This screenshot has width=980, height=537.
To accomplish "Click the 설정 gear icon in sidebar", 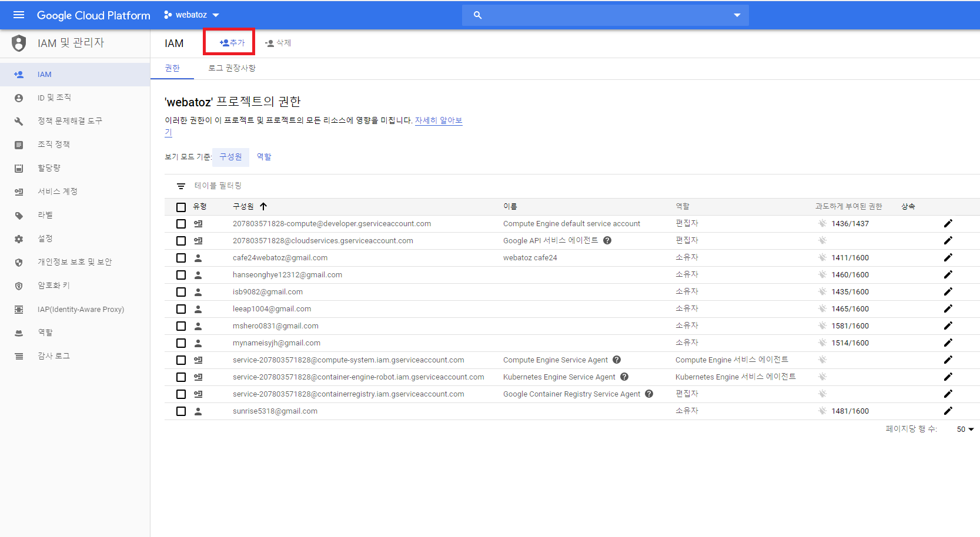I will tap(19, 239).
